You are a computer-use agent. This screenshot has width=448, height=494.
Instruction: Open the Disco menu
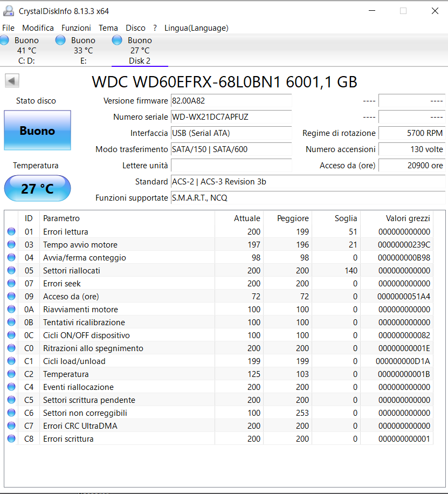(135, 28)
